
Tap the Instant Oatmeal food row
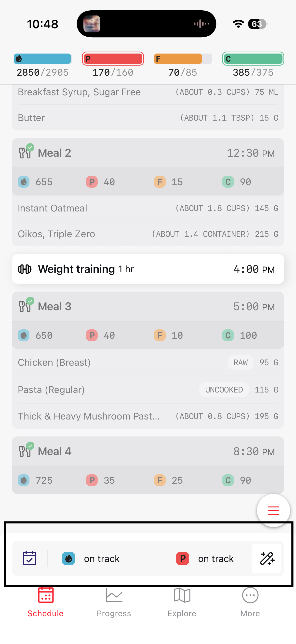pyautogui.click(x=148, y=208)
